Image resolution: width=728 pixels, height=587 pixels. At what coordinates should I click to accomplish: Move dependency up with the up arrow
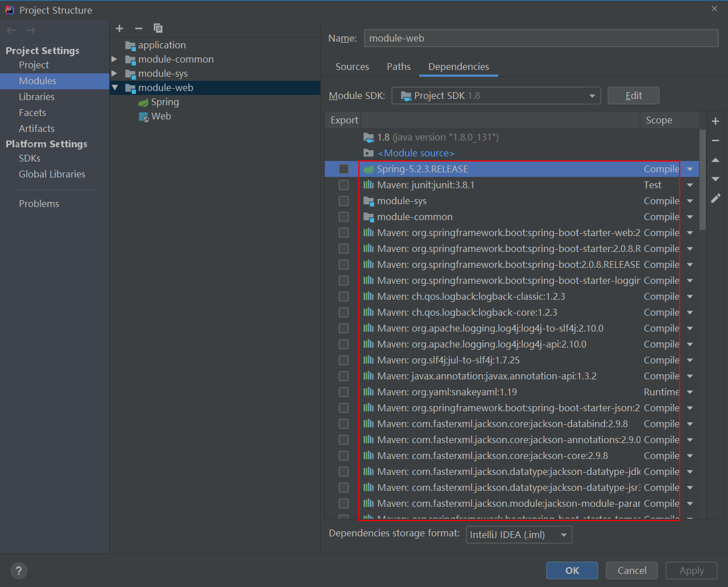click(x=715, y=160)
